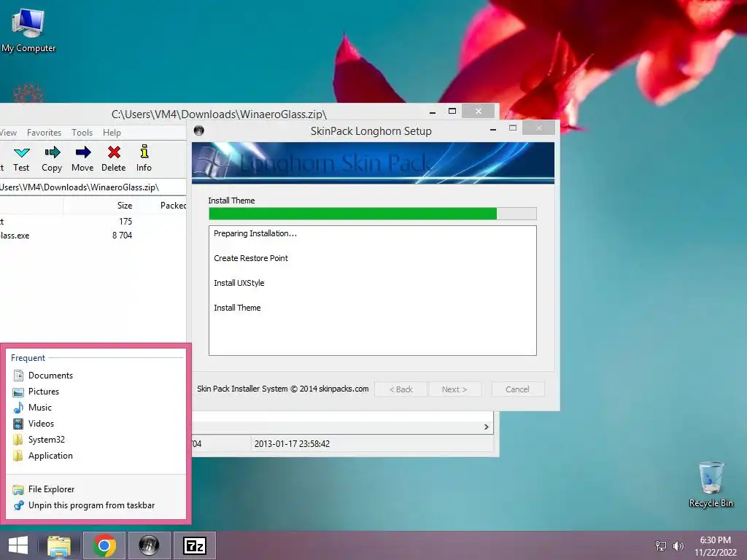Open Pictures from the jump list
The width and height of the screenshot is (747, 560).
click(x=96, y=392)
